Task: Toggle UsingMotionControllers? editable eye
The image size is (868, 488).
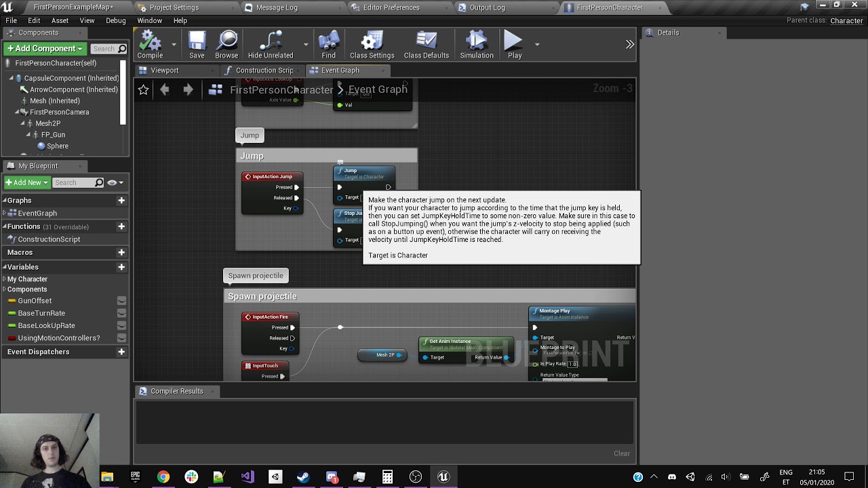Action: click(121, 338)
